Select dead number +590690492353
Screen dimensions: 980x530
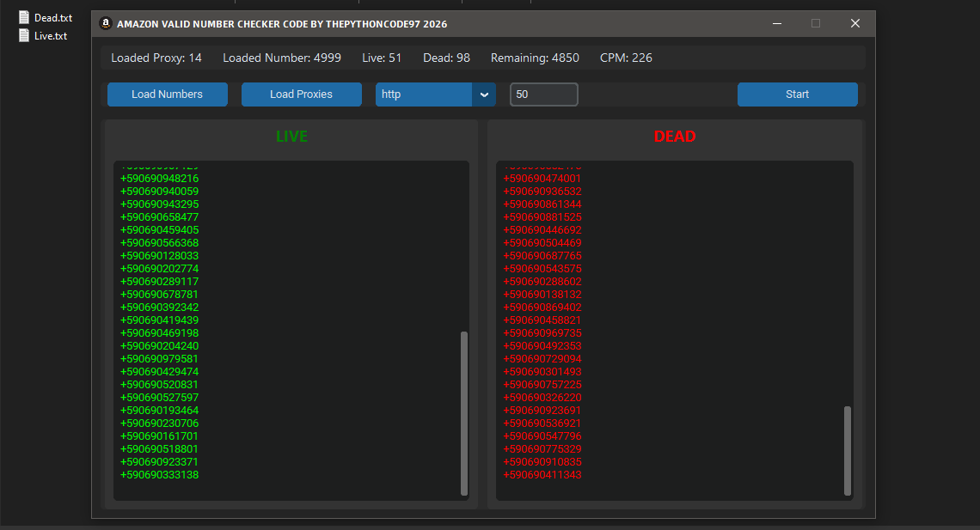coord(542,346)
